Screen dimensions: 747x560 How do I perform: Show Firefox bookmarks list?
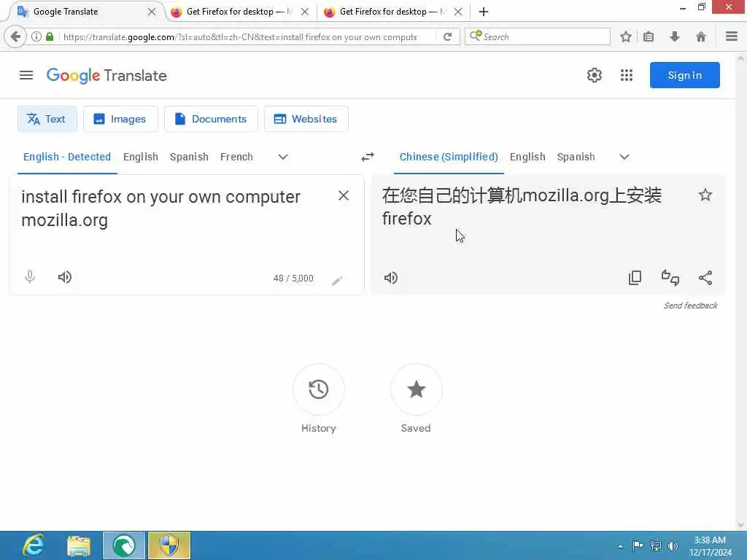click(x=649, y=36)
